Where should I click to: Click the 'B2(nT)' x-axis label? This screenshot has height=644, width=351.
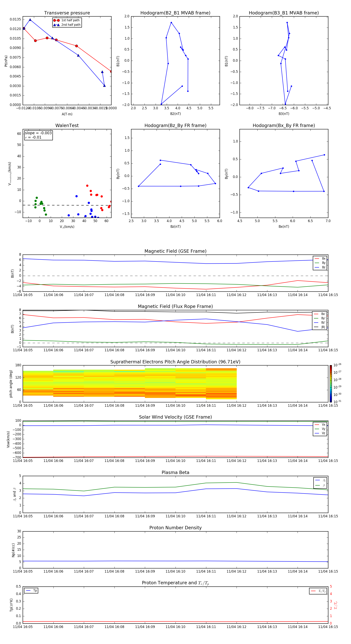click(x=175, y=114)
